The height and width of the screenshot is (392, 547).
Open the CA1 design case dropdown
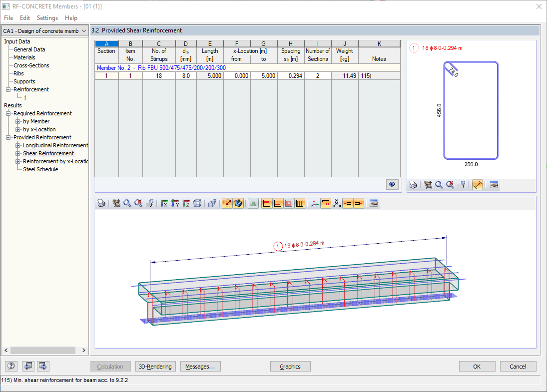pyautogui.click(x=44, y=31)
